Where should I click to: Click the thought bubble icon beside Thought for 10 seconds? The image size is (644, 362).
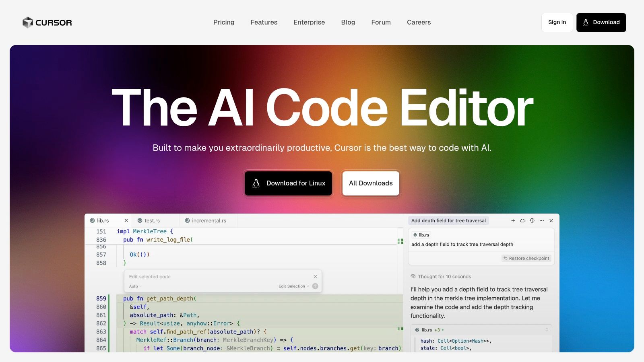pos(413,276)
